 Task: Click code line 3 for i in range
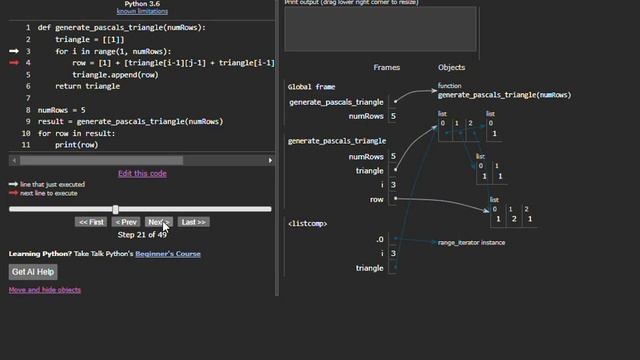coord(113,51)
